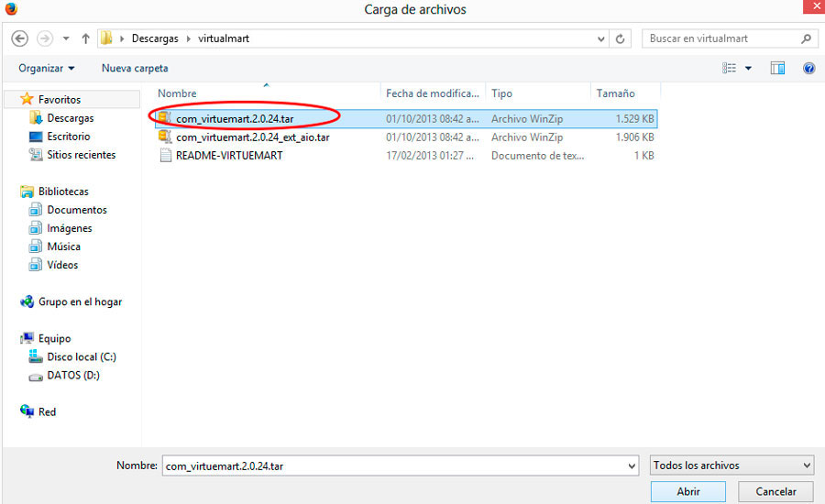Open Escritorio in the favorites sidebar
The image size is (825, 504).
pos(69,137)
